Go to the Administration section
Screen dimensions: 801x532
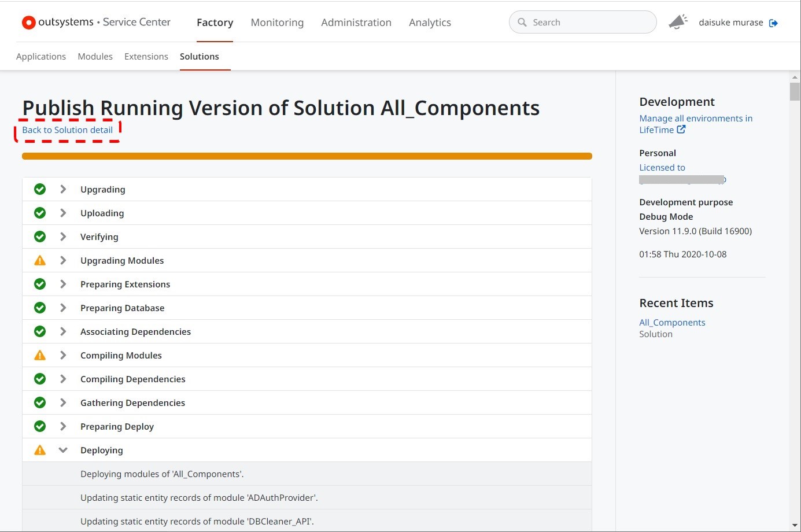coord(356,23)
